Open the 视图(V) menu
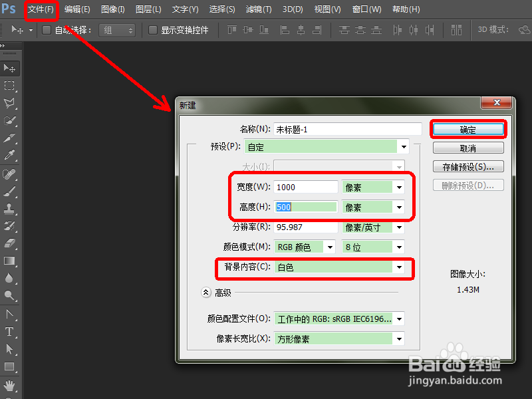 (327, 9)
